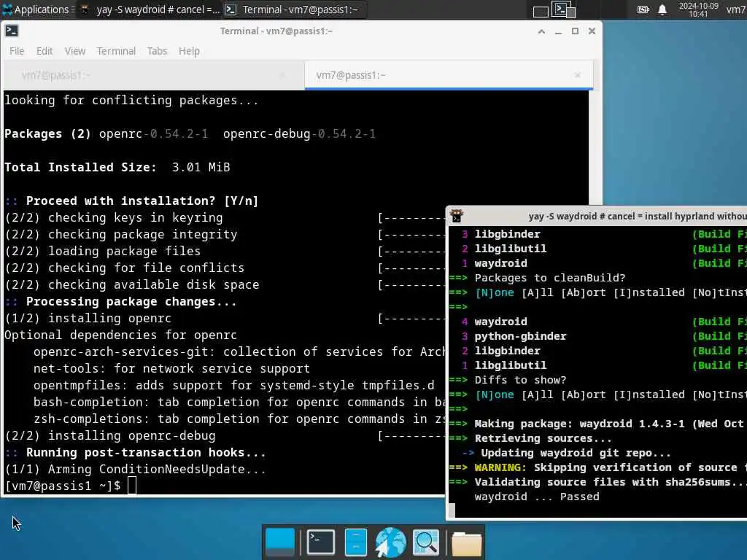Viewport: 747px width, 560px height.
Task: Open the notification bell in the top panel
Action: click(x=662, y=9)
